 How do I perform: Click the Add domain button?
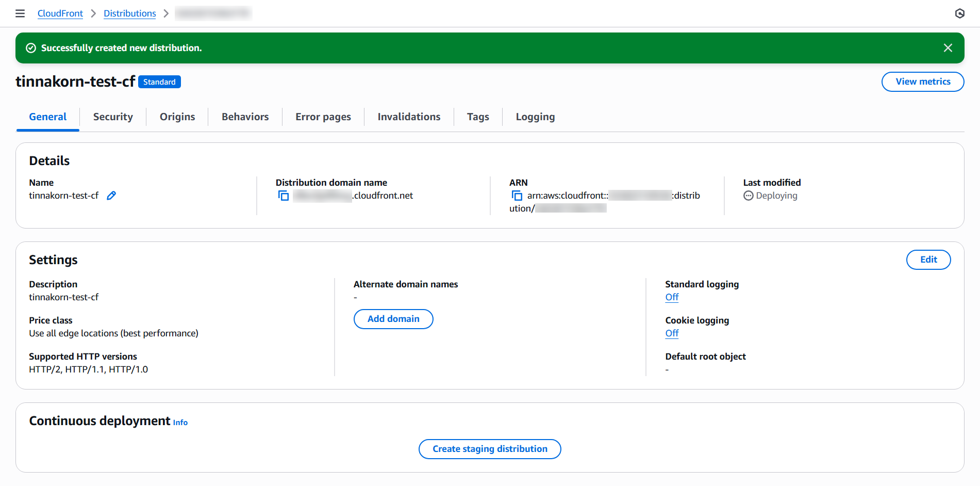[x=393, y=319]
